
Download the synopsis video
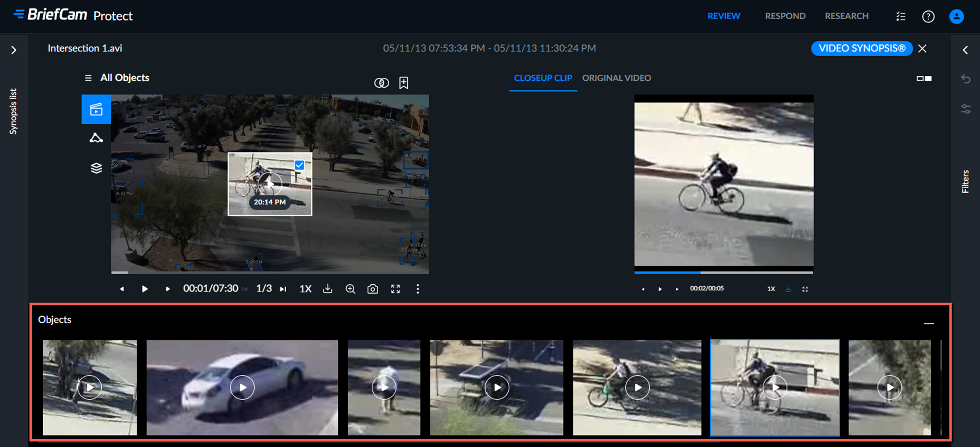coord(328,289)
